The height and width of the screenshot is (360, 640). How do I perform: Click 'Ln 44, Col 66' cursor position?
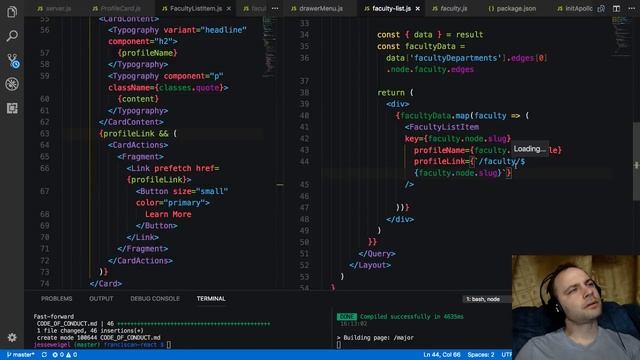coord(442,355)
